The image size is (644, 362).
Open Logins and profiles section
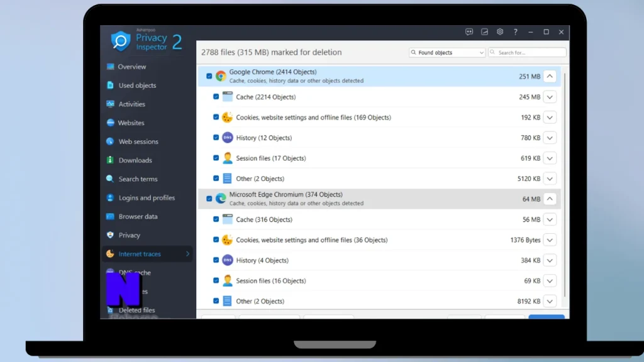tap(147, 198)
